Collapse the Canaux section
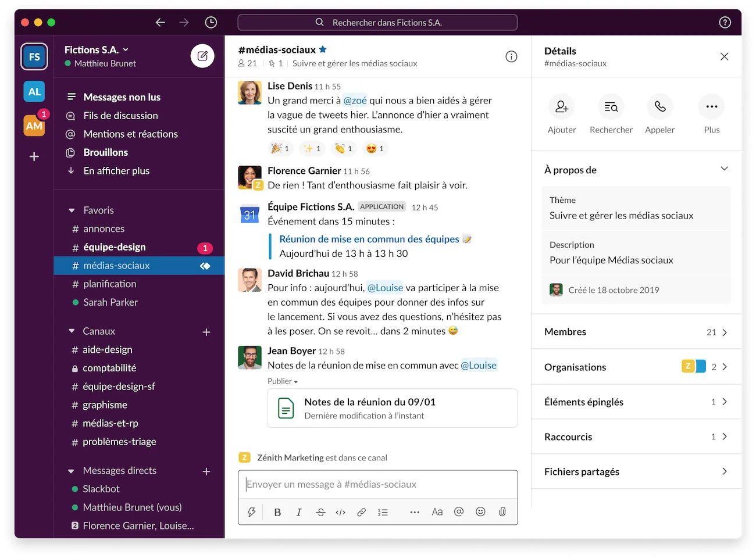 [x=72, y=331]
